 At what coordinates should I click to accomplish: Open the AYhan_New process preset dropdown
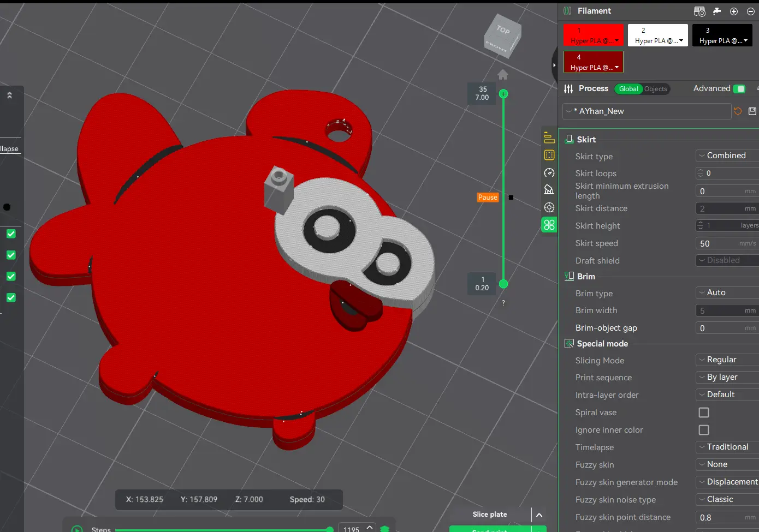coord(647,111)
